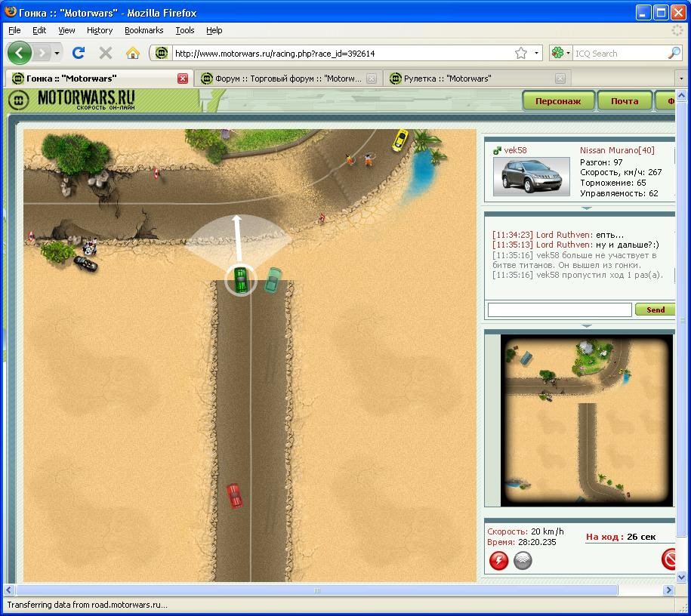The height and width of the screenshot is (616, 691).
Task: Open the History menu
Action: pyautogui.click(x=100, y=30)
